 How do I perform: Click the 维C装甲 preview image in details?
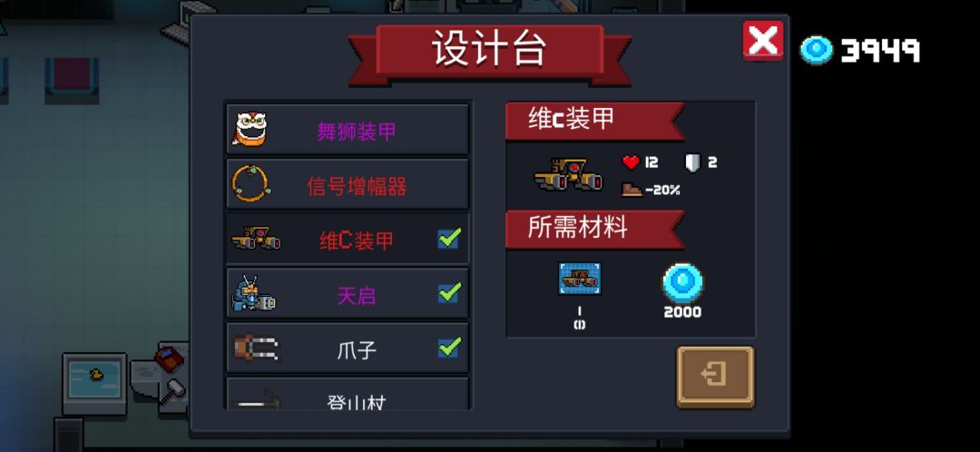569,173
